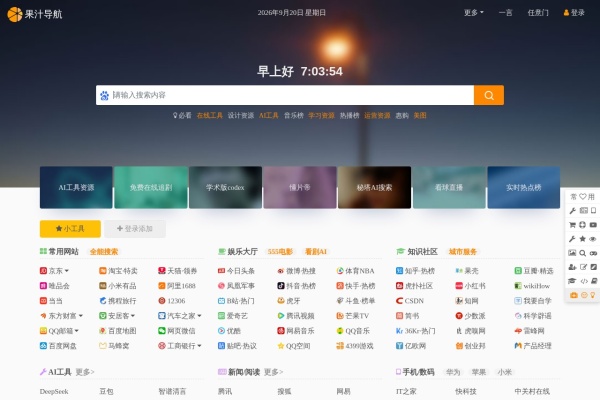Open the AI工具 更多> link

(85, 372)
